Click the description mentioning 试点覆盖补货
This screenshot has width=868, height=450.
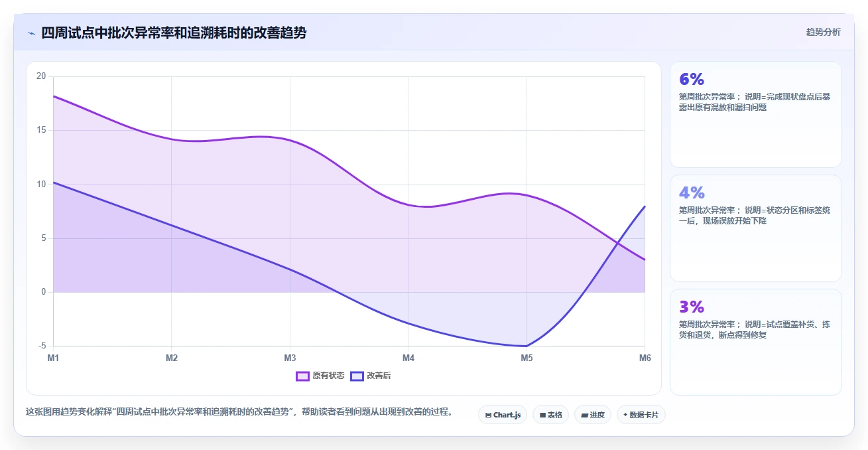pyautogui.click(x=754, y=329)
